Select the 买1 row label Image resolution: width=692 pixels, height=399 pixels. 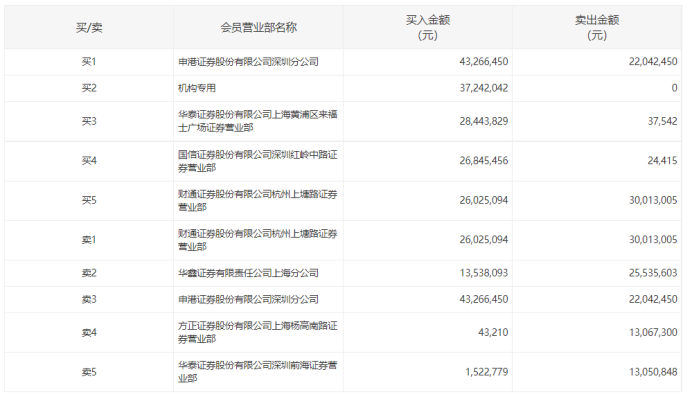click(x=89, y=62)
